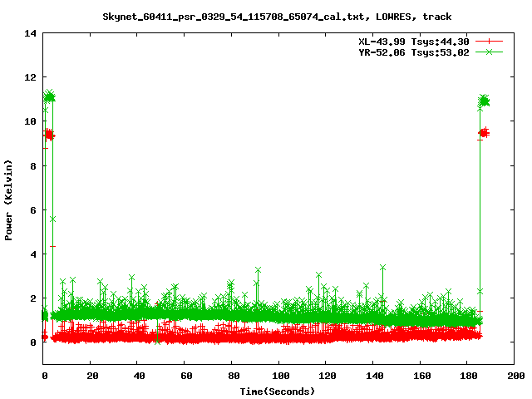The width and height of the screenshot is (532, 399).
Task: Click the x-axis tick label 100
Action: [x=281, y=376]
